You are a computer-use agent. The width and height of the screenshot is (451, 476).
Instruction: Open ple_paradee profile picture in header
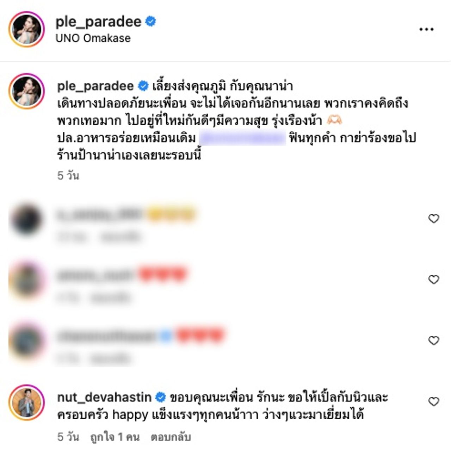point(26,29)
